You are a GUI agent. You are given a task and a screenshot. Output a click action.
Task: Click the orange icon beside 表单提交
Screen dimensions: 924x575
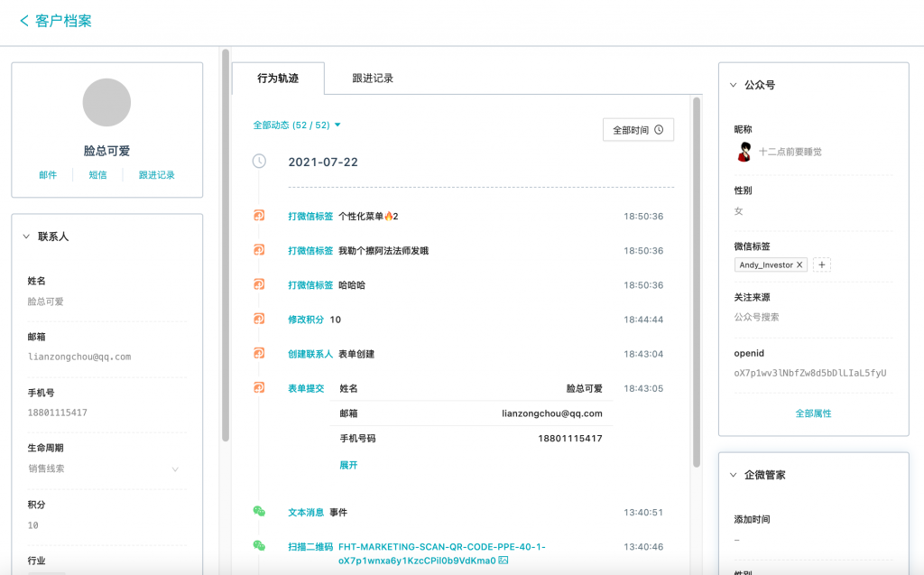click(x=259, y=387)
